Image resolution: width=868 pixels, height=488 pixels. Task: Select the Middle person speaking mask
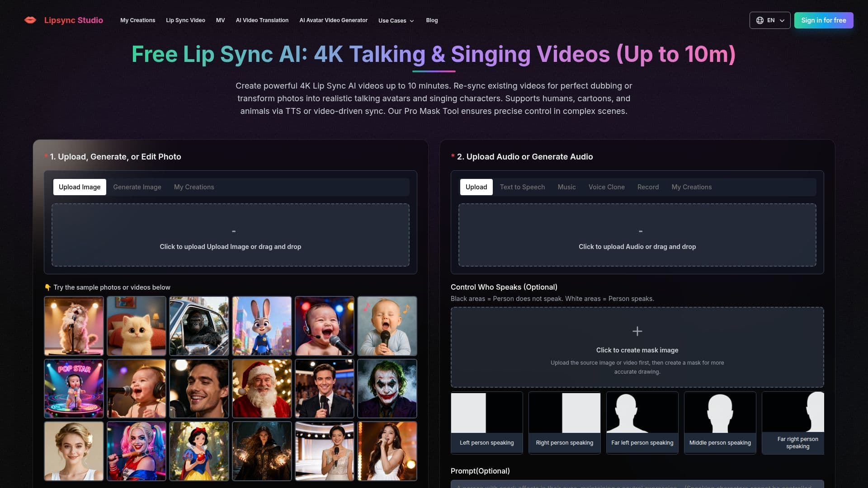click(720, 422)
